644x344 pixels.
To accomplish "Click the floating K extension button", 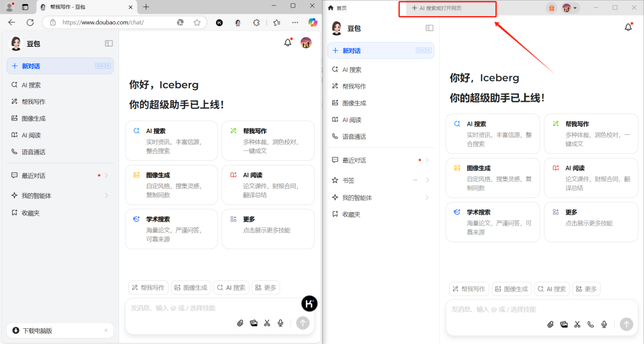I will point(309,303).
